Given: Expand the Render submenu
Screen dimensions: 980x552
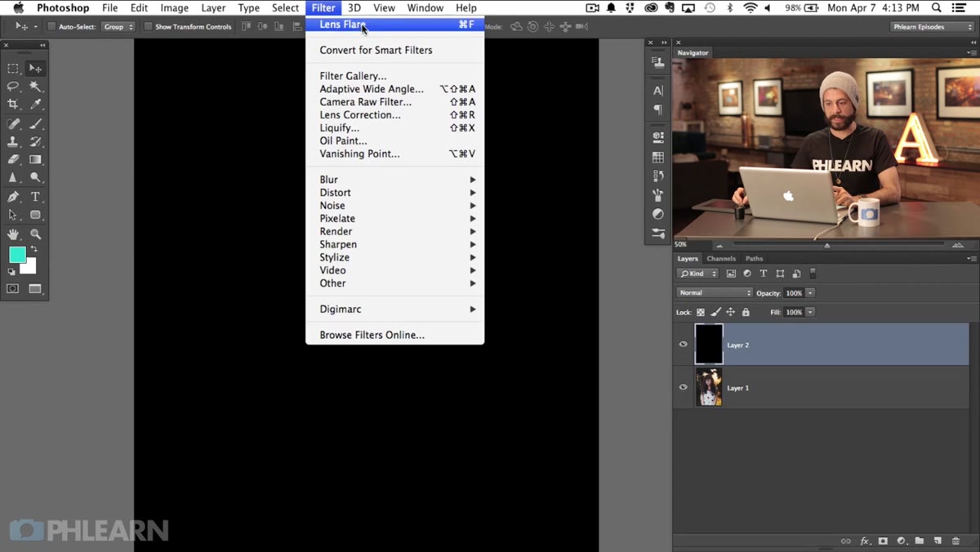Looking at the screenshot, I should [x=394, y=231].
